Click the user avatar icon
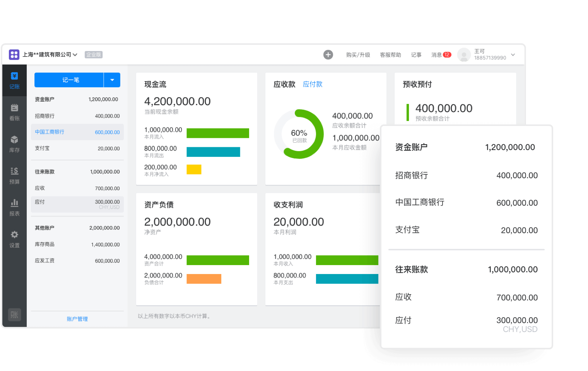The height and width of the screenshot is (371, 588). click(464, 55)
